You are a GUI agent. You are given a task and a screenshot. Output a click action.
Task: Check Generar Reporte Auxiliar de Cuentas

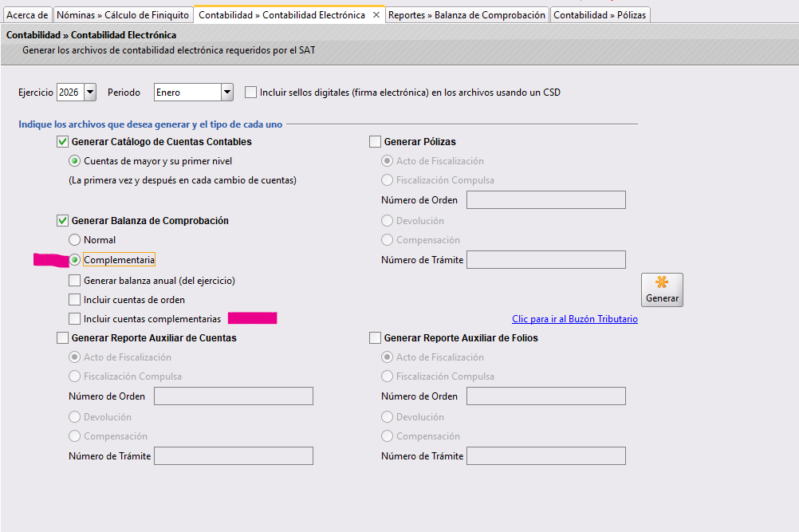tap(63, 338)
